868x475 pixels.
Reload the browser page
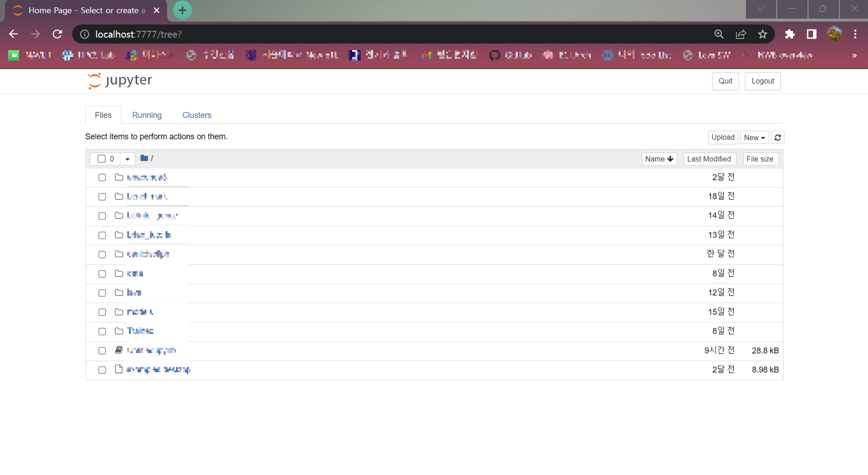pos(58,34)
